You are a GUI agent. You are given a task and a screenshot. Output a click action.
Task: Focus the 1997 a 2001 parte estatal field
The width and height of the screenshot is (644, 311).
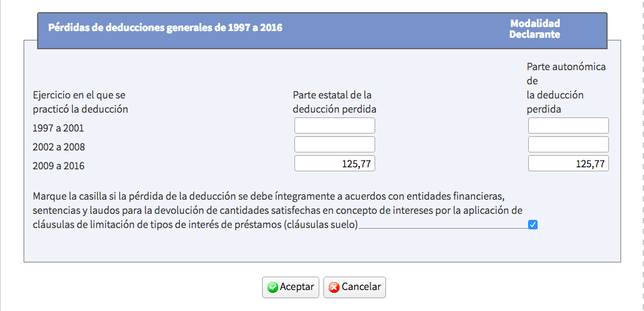(x=334, y=125)
